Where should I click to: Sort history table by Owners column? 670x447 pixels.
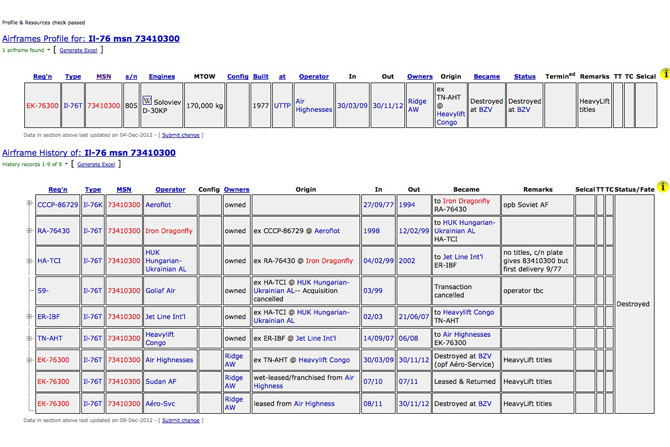236,189
